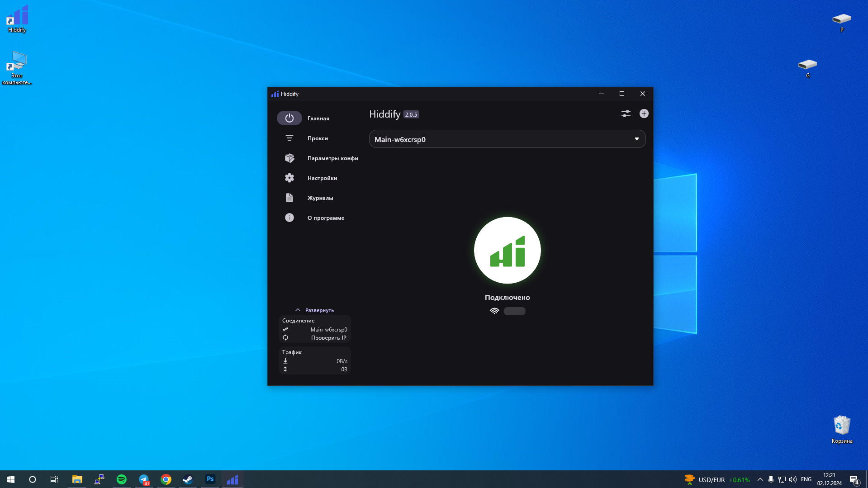Screen dimensions: 868x488
Task: Select the Главная power icon
Action: point(289,118)
